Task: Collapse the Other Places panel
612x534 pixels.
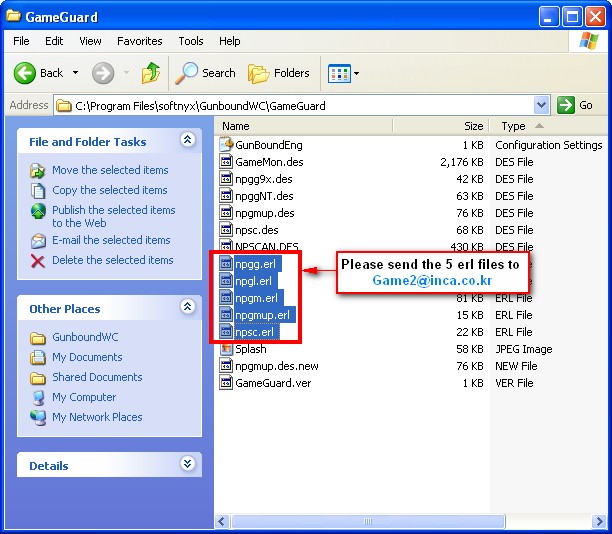Action: pos(187,307)
